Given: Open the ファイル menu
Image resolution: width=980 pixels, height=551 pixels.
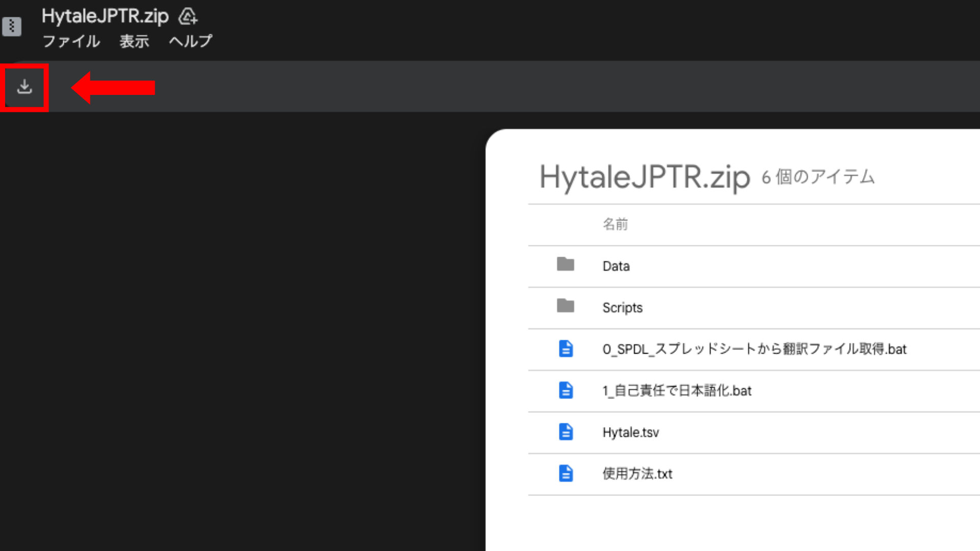Looking at the screenshot, I should pyautogui.click(x=71, y=41).
